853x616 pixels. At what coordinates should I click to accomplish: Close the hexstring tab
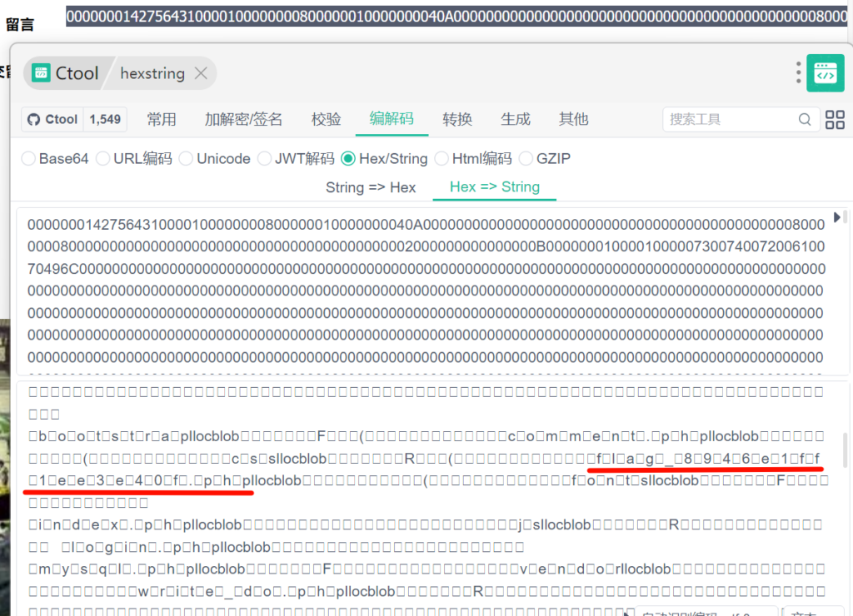pyautogui.click(x=201, y=73)
